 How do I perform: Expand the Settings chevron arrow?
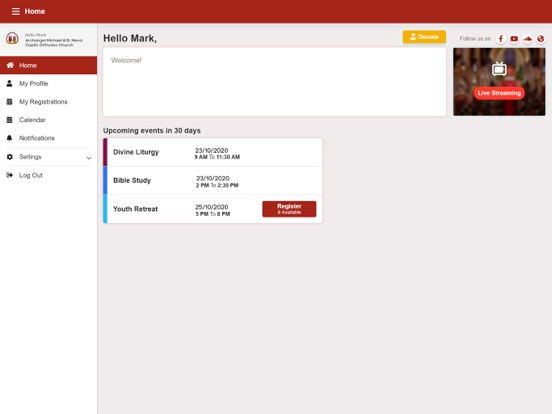pyautogui.click(x=89, y=158)
